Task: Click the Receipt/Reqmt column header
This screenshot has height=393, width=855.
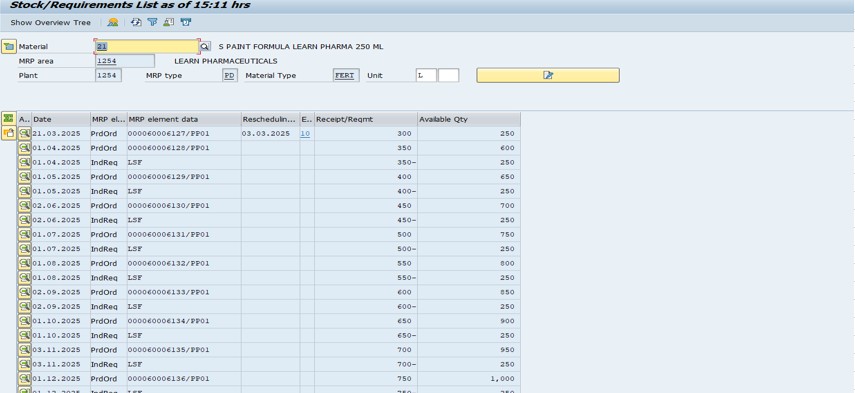Action: (366, 119)
